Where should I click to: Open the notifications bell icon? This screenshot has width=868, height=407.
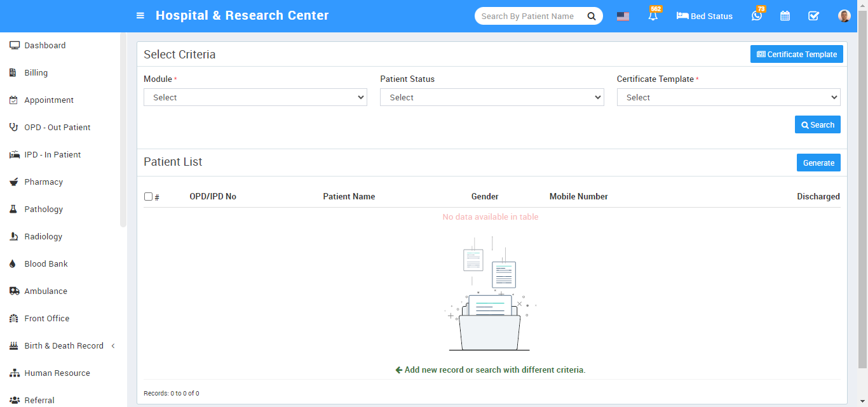tap(653, 17)
